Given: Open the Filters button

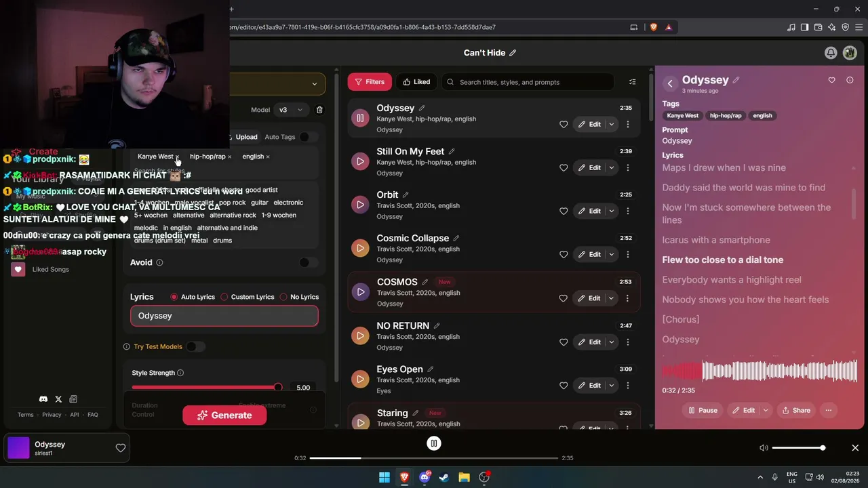Looking at the screenshot, I should click(x=370, y=82).
